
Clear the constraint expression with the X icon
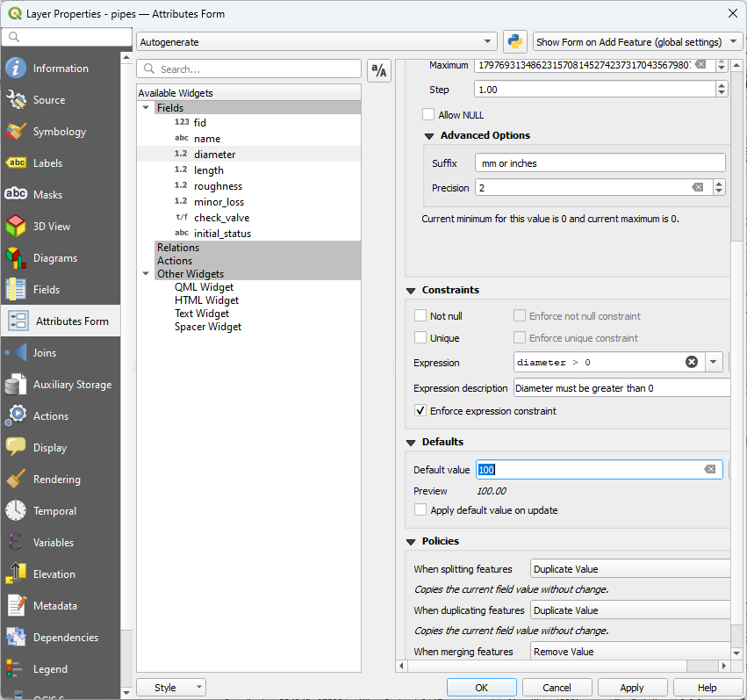point(692,363)
